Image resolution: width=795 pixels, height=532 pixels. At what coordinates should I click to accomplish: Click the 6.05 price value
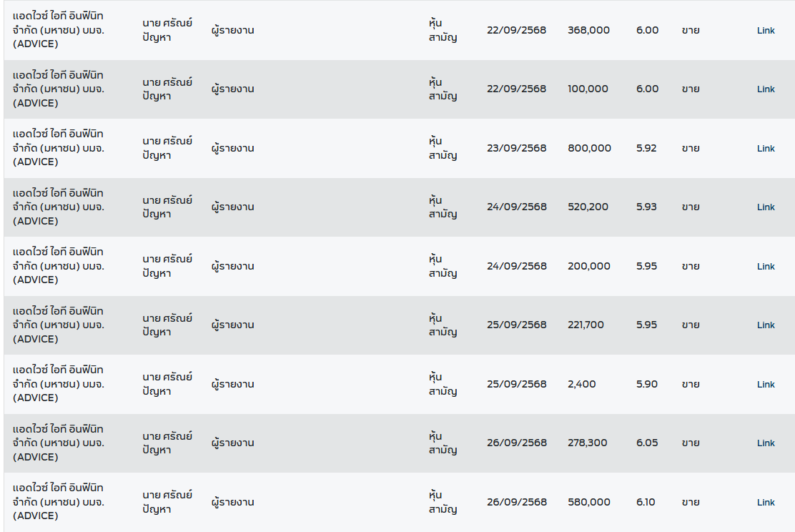coord(647,443)
